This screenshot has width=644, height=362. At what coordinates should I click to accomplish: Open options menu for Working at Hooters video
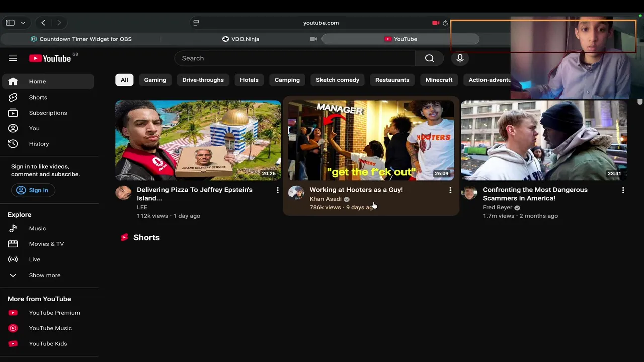point(450,190)
